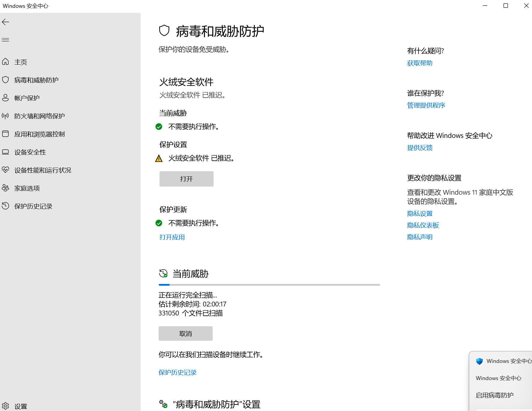This screenshot has height=411, width=532.
Task: Open 保护历史记录 link below scan status
Action: (178, 372)
